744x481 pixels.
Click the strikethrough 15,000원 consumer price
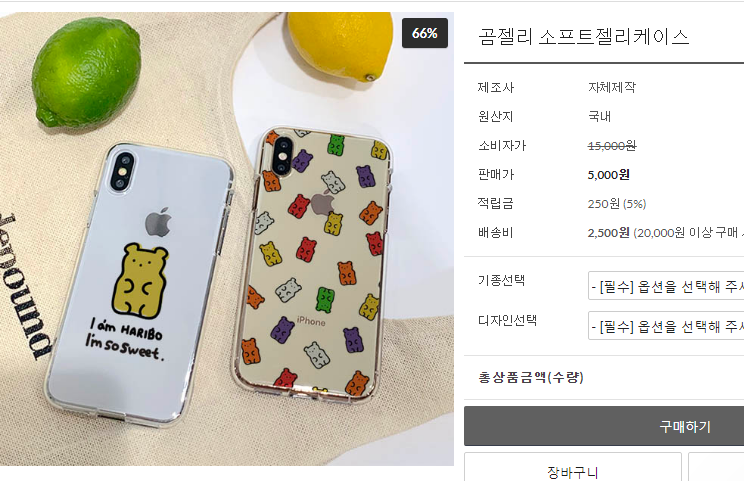pyautogui.click(x=612, y=146)
